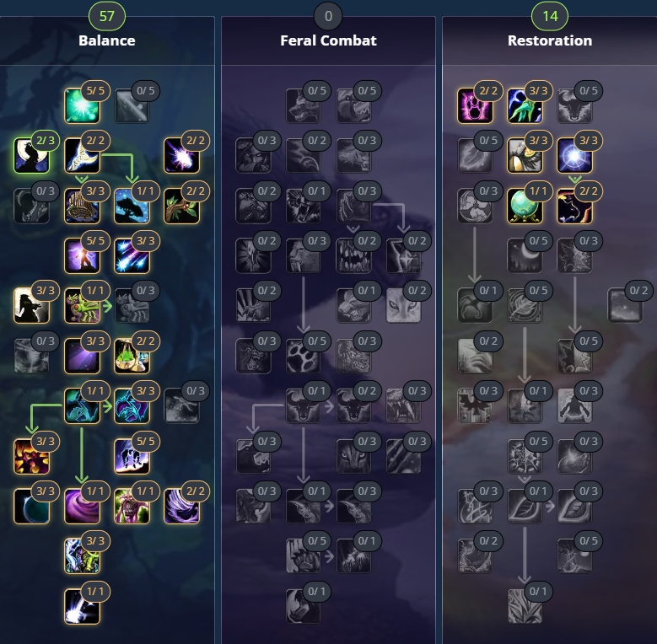The image size is (657, 644).
Task: Add a point to highlighted Moonglow 2/3 talent
Action: pos(31,156)
